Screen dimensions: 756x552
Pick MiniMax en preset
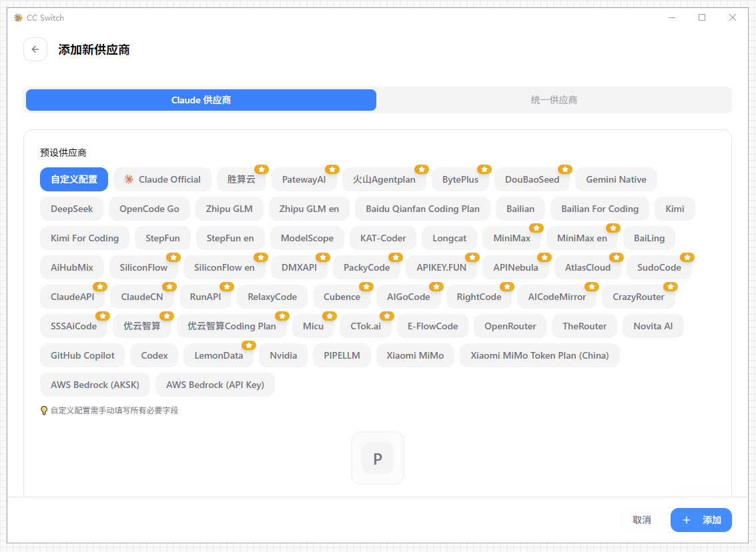tap(582, 238)
